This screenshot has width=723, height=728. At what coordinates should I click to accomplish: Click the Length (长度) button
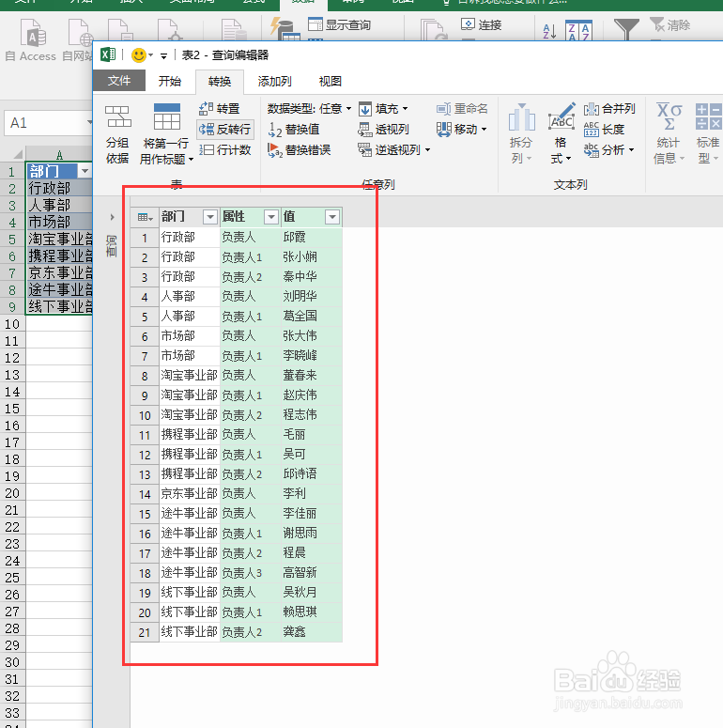tap(604, 129)
